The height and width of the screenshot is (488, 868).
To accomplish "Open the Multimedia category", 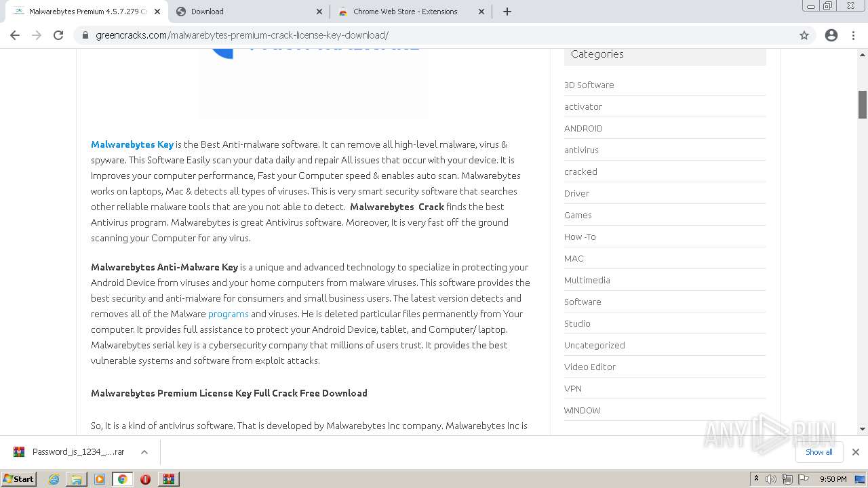I will coord(587,280).
